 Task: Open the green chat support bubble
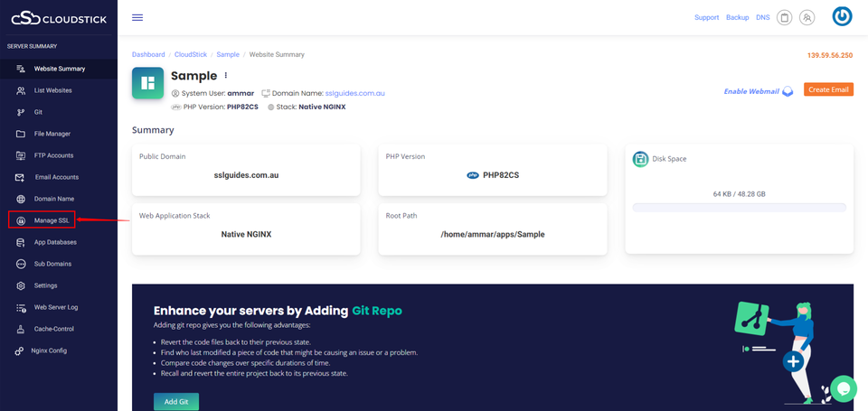(843, 388)
